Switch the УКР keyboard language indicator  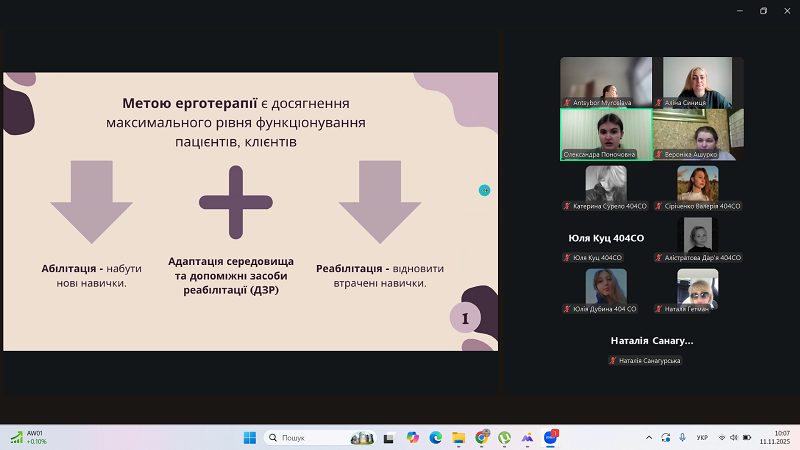(702, 438)
